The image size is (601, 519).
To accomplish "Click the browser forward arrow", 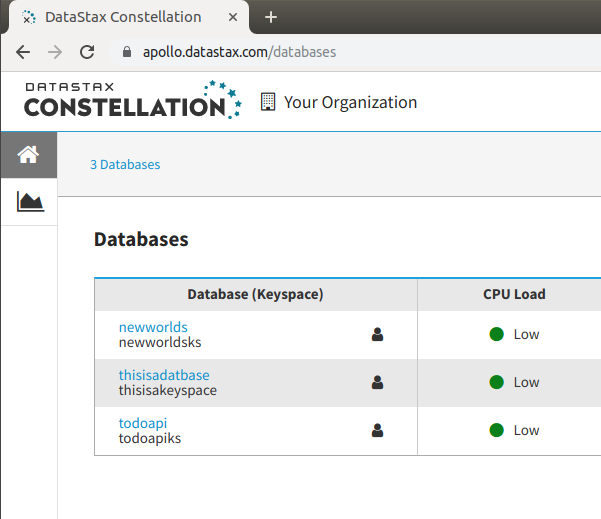I will point(55,52).
